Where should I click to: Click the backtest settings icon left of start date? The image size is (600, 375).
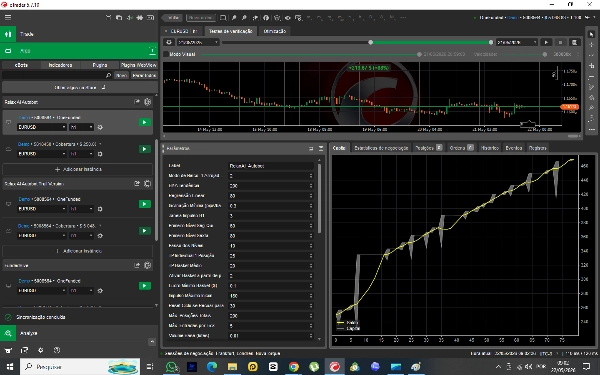tap(169, 42)
